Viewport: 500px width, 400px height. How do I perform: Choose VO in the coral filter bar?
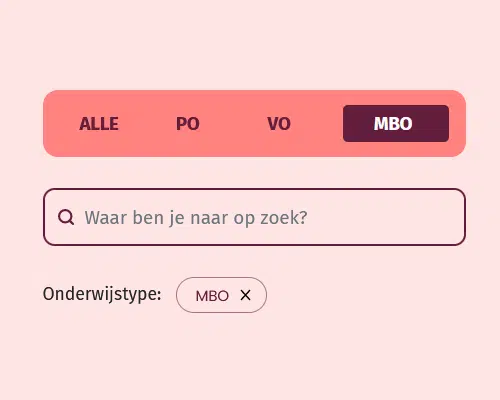(x=279, y=124)
